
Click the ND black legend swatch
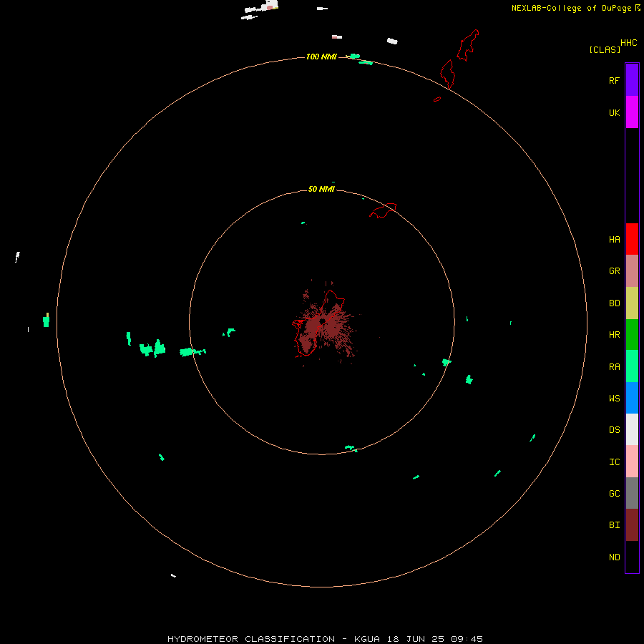pos(632,557)
